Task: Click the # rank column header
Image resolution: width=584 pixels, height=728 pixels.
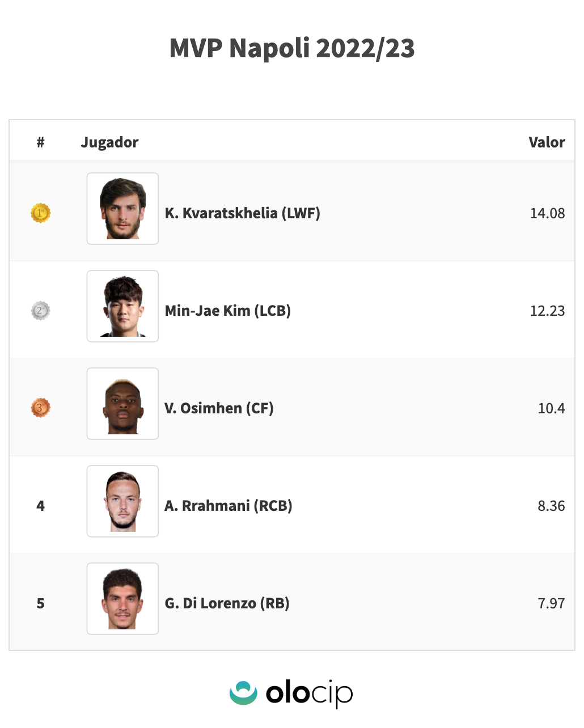Action: (40, 142)
